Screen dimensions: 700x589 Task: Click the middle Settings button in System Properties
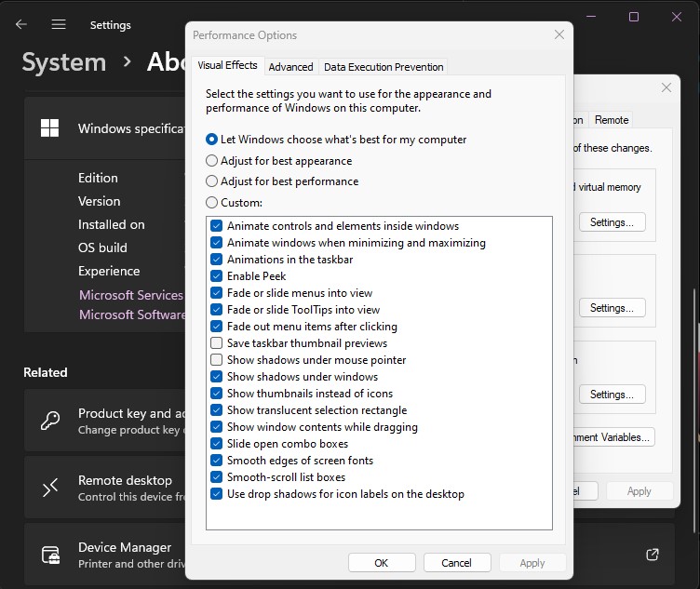coord(612,308)
